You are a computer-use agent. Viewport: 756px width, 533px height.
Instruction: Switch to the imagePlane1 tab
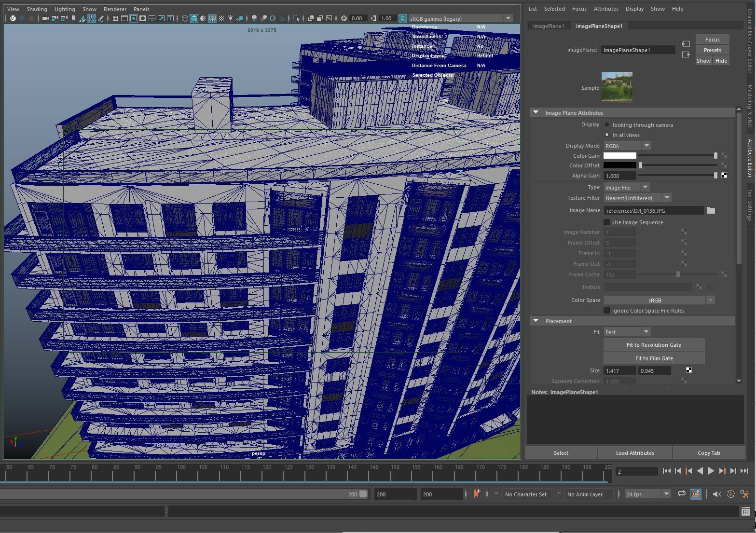point(549,26)
